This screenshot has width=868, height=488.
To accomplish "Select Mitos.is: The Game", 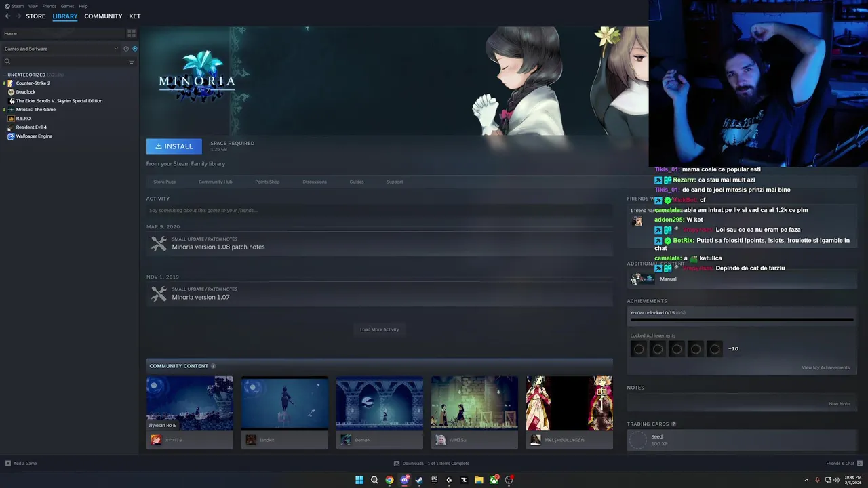I will [x=35, y=110].
